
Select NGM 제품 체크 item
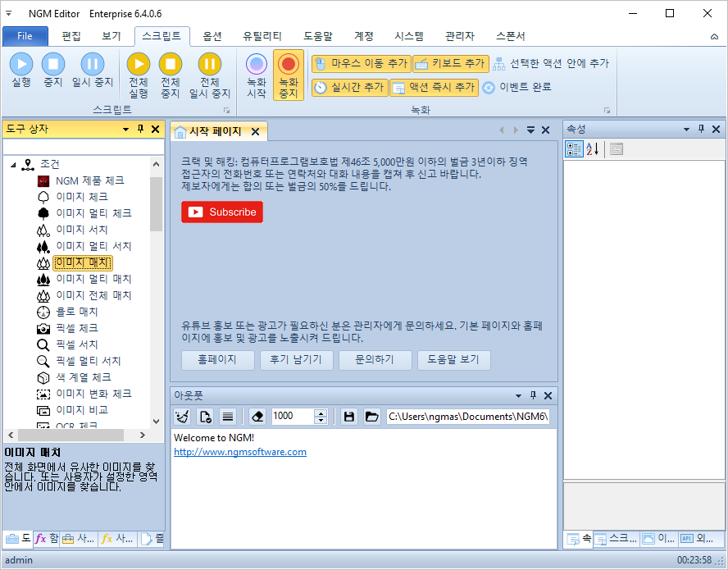click(x=90, y=180)
